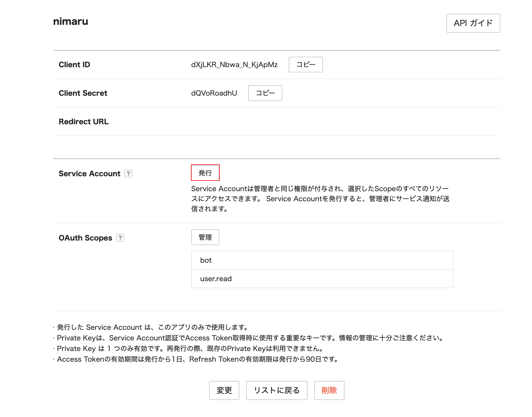Open the Service Account help tooltip
Image resolution: width=532 pixels, height=417 pixels.
(128, 174)
